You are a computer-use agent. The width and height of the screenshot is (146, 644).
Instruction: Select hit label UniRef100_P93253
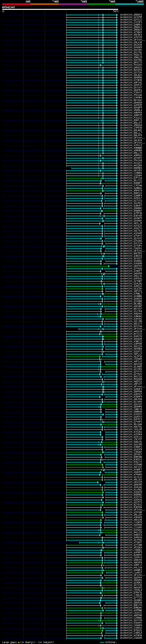click(131, 65)
